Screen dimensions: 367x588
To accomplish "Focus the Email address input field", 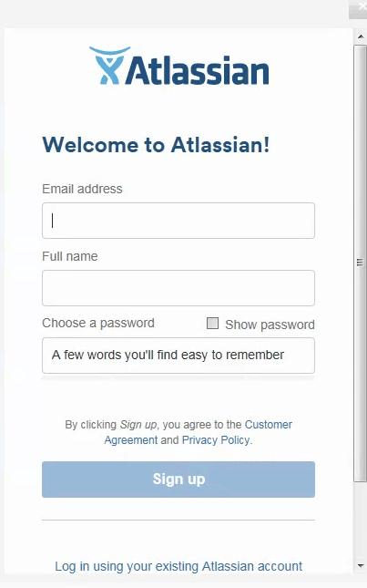I will (x=178, y=221).
